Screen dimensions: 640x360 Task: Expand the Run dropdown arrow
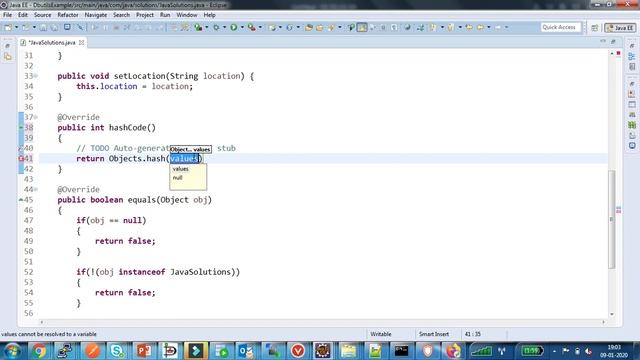coord(242,27)
